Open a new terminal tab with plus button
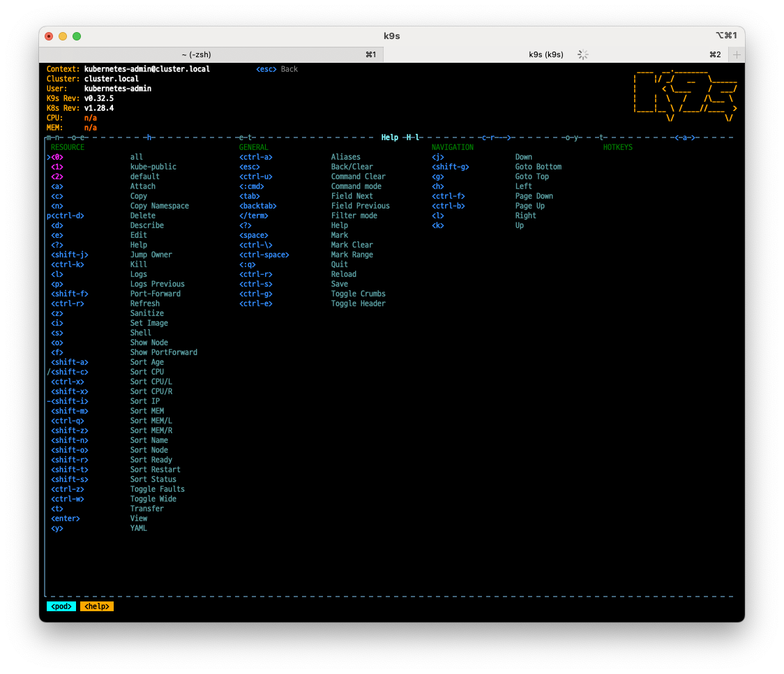This screenshot has width=784, height=674. (x=737, y=54)
